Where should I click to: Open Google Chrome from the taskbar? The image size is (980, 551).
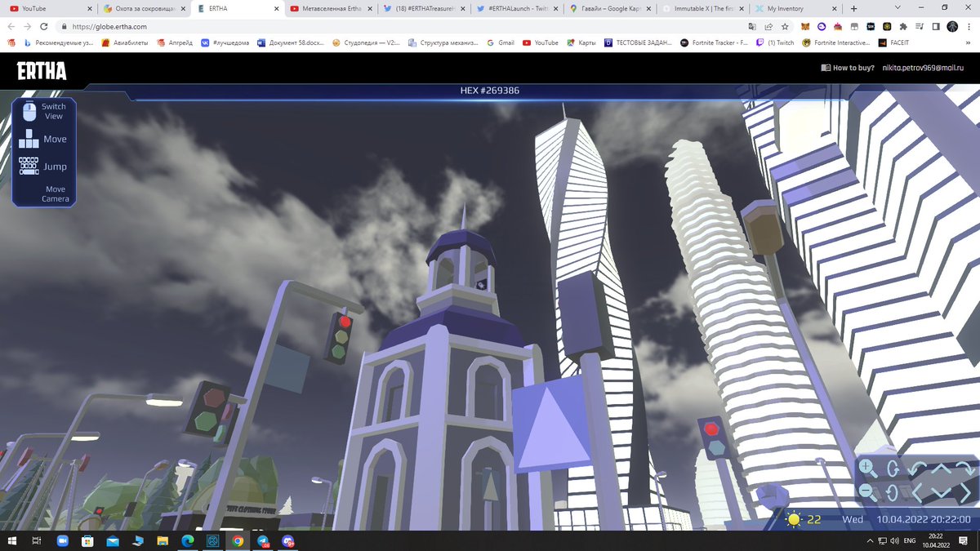[238, 540]
